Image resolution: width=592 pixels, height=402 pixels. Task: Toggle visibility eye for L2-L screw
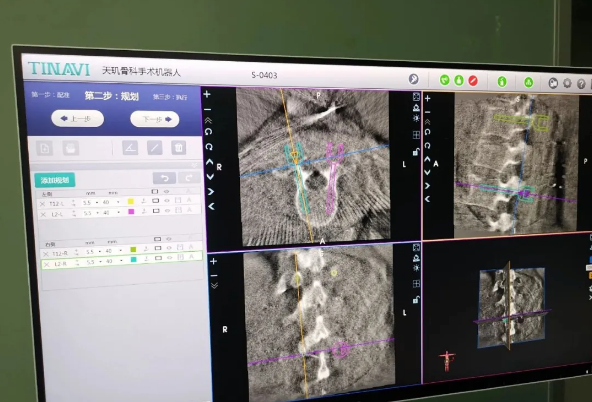[x=168, y=211]
